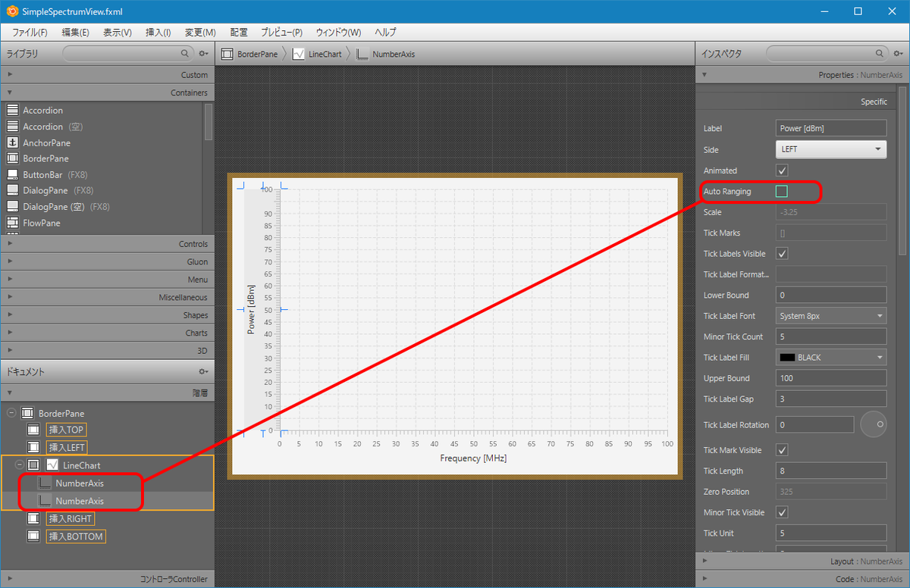Toggle Tick Mark Visible checkbox

pos(782,450)
